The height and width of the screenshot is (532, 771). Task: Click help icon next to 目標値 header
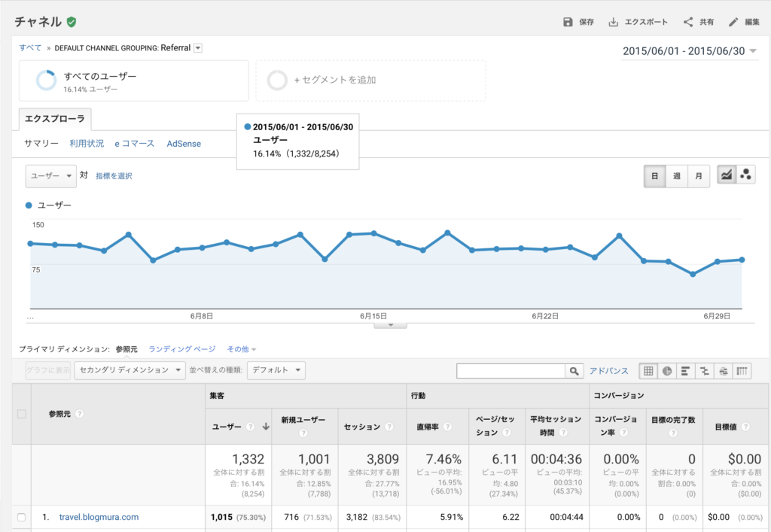click(x=745, y=427)
